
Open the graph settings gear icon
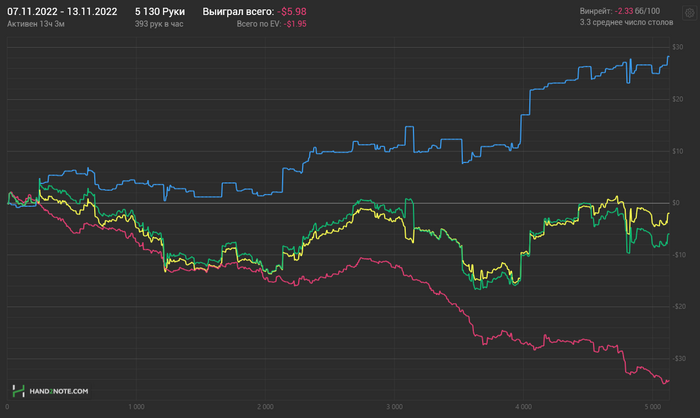(690, 13)
